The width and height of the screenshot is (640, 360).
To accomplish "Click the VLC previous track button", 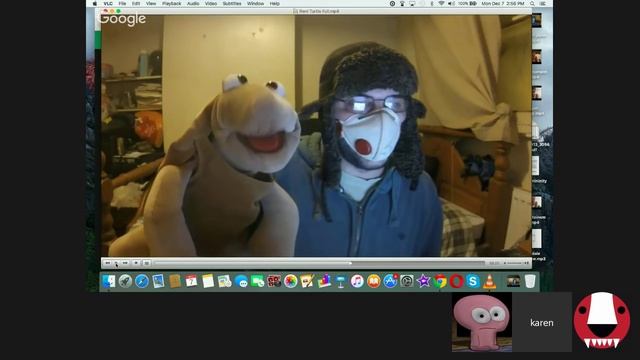I will pos(107,263).
